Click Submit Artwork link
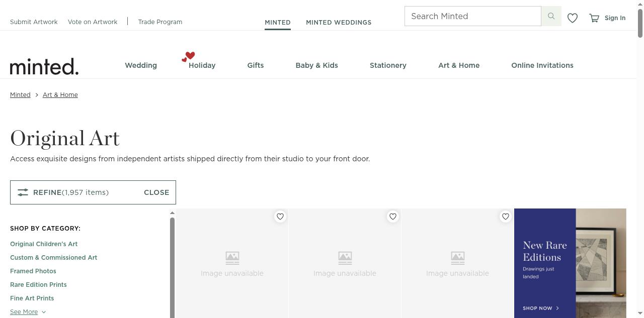Viewport: 644px width, 318px height. 34,22
